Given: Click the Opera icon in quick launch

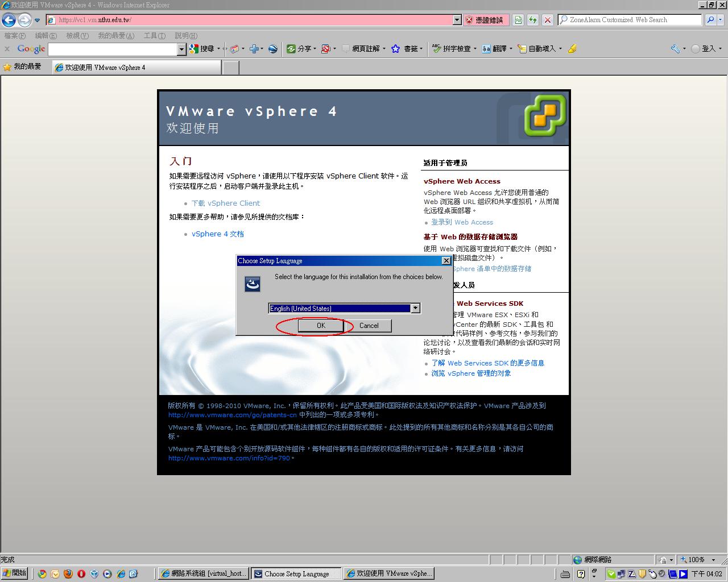Looking at the screenshot, I should point(81,573).
